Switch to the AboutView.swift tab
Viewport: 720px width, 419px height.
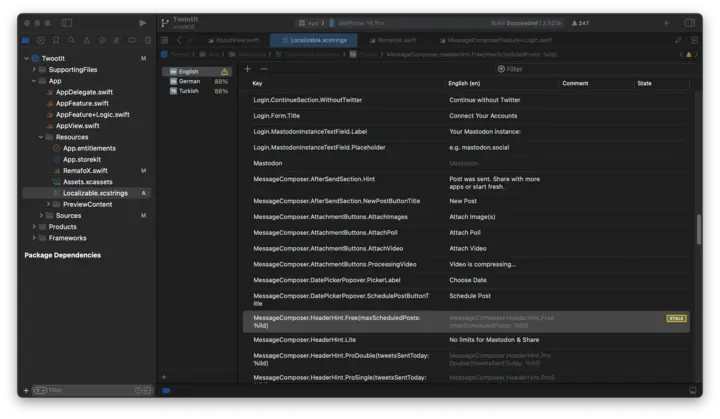point(234,40)
